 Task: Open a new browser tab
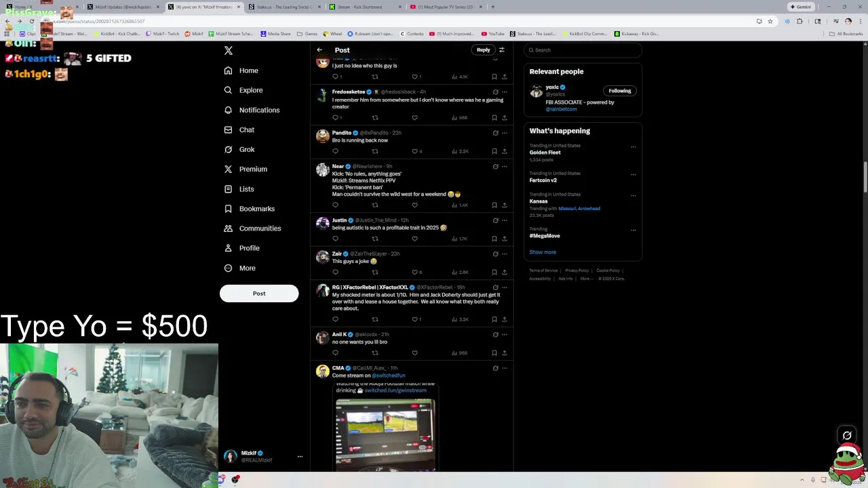tap(493, 7)
